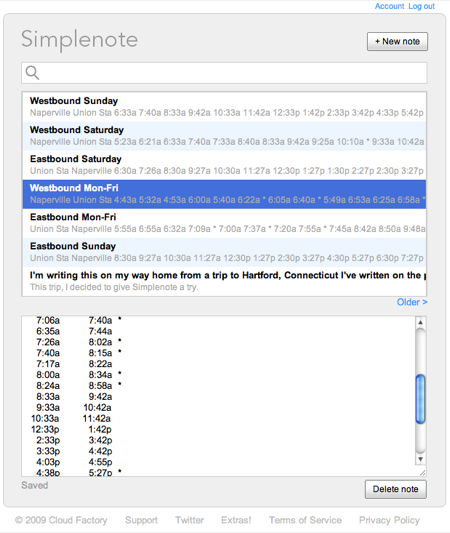Click in the search input field
The image size is (450, 533).
224,73
